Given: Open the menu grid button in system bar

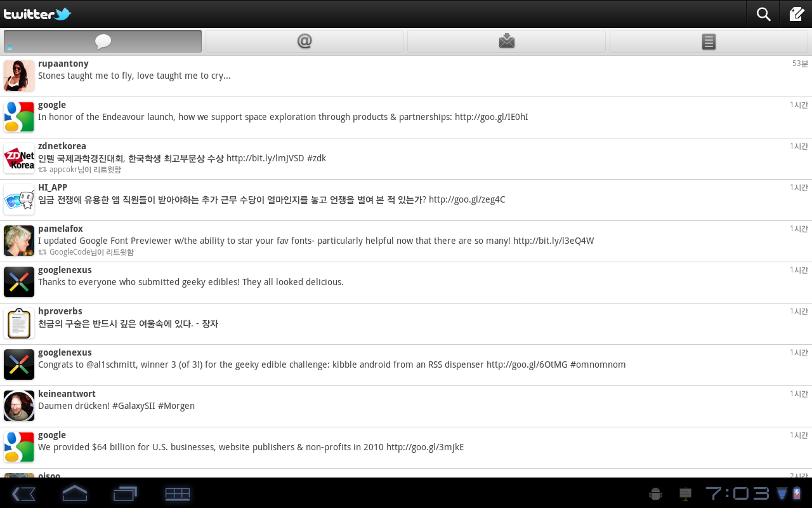Looking at the screenshot, I should 178,493.
